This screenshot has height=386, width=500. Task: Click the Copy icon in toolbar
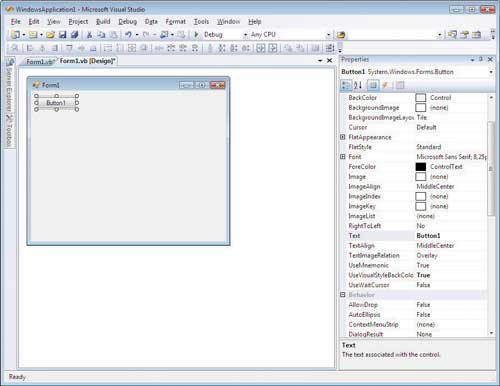pos(101,35)
